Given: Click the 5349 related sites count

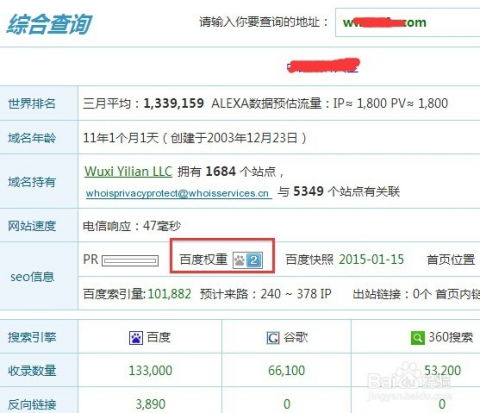Looking at the screenshot, I should pyautogui.click(x=308, y=191).
